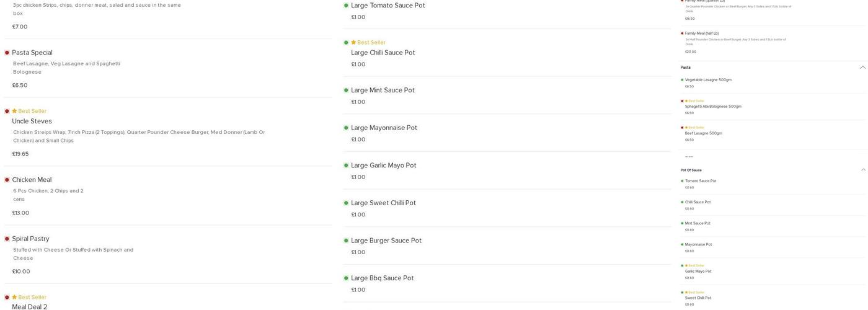Click the red non-veg indicator beside Pasta Special
The width and height of the screenshot is (868, 310).
point(7,53)
